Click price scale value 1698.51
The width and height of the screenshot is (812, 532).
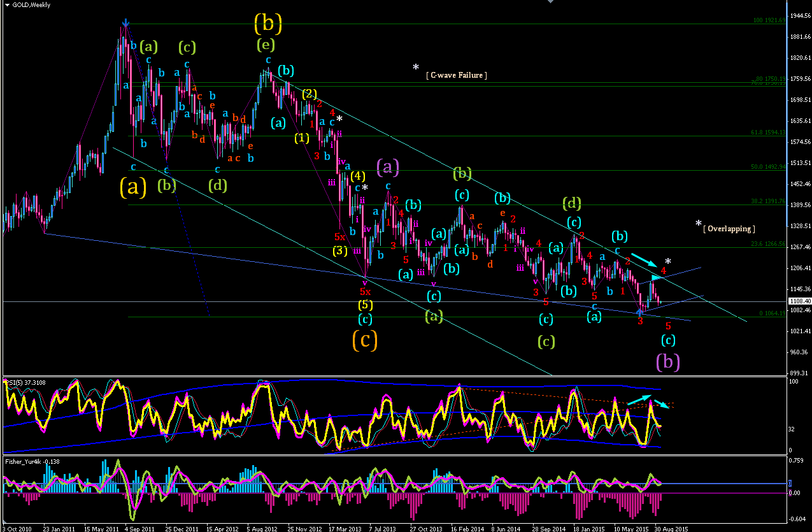799,100
